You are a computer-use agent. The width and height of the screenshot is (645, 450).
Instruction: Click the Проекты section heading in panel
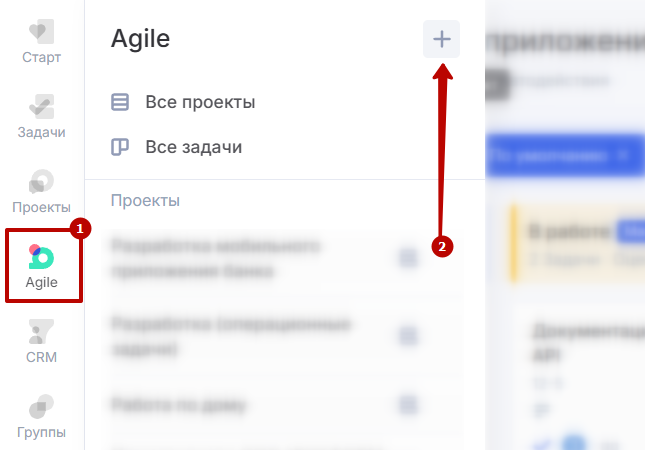coord(145,201)
